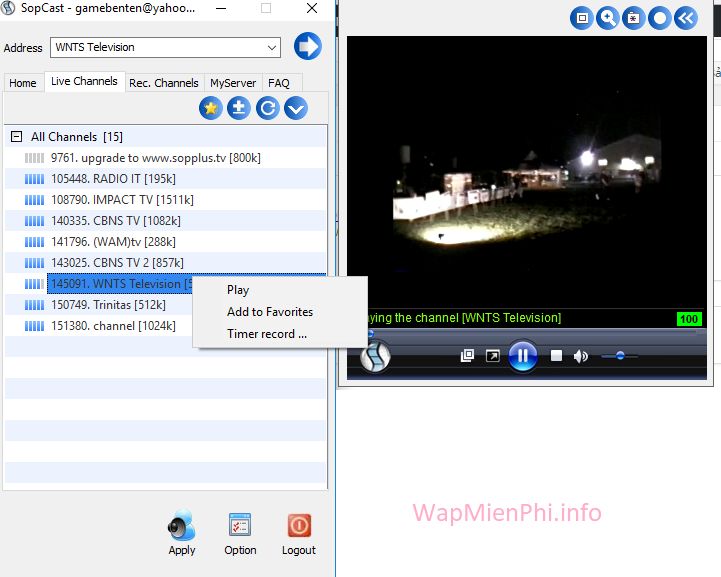Click signal bars icon beside IMPACT TV
Screen dimensions: 721x577
coord(34,200)
